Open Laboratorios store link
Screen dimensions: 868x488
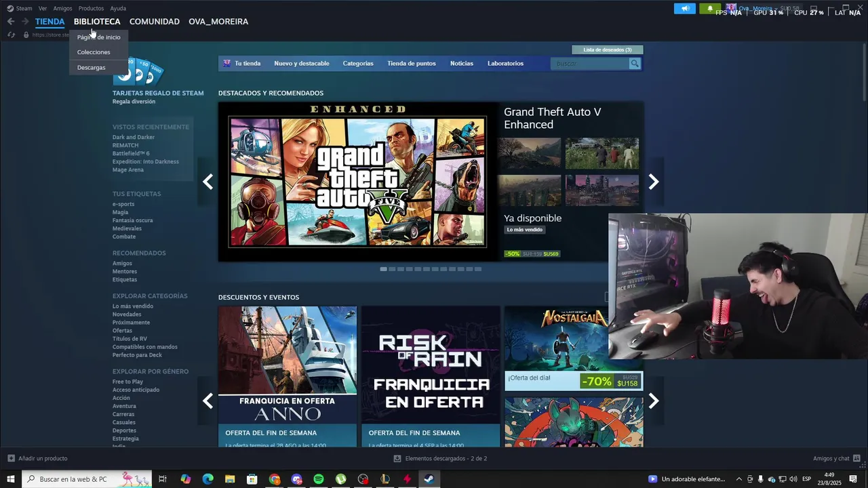pyautogui.click(x=505, y=63)
